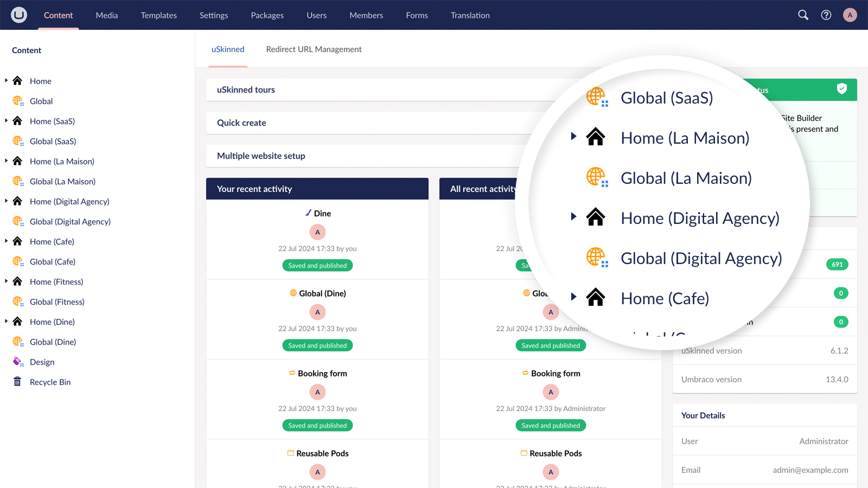Open the Media section

click(107, 15)
